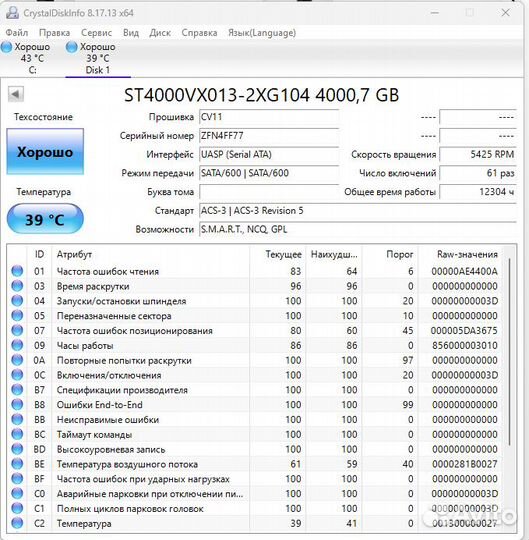Click the transfer mode field SATA/600
This screenshot has width=529, height=540.
[x=269, y=173]
